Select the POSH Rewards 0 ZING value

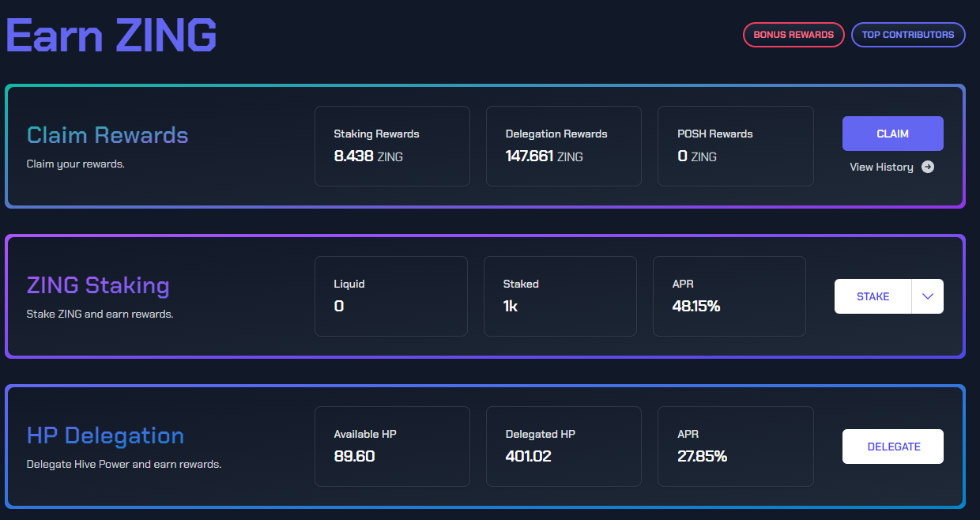pyautogui.click(x=697, y=156)
